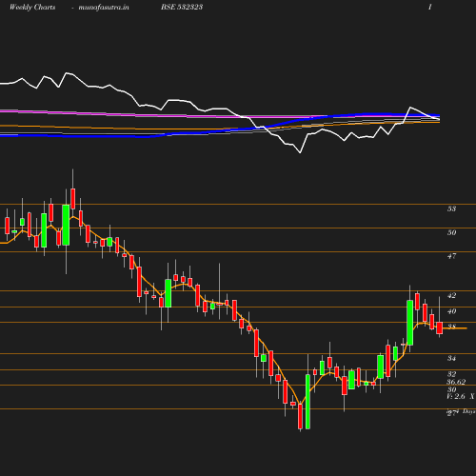Click the "Weekly Charts" title text
The image size is (476, 476).
(32, 7)
